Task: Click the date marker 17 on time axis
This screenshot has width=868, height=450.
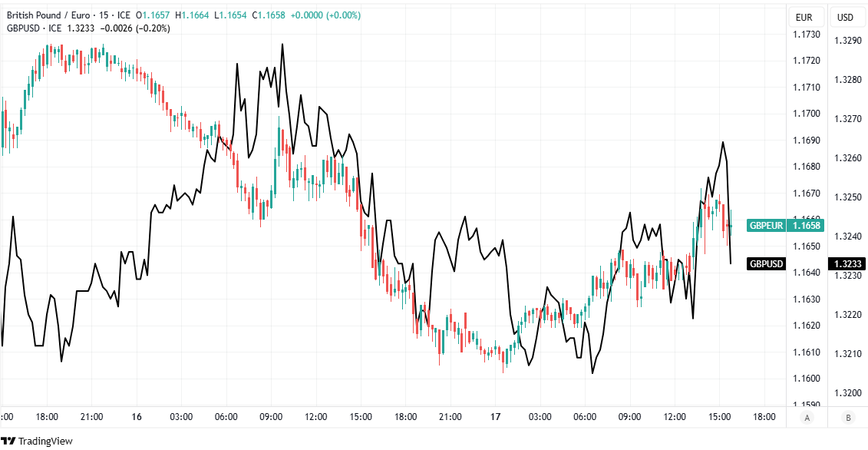Action: pyautogui.click(x=496, y=417)
